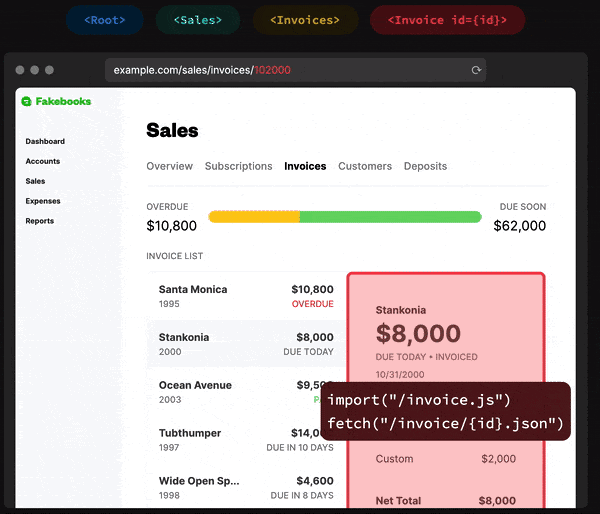
Task: Open the Santa Monica invoice row
Action: [x=246, y=296]
